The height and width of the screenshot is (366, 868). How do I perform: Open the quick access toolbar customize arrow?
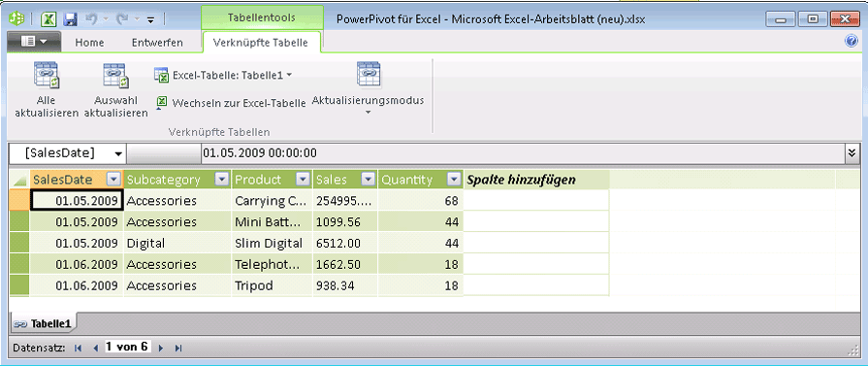coord(150,20)
